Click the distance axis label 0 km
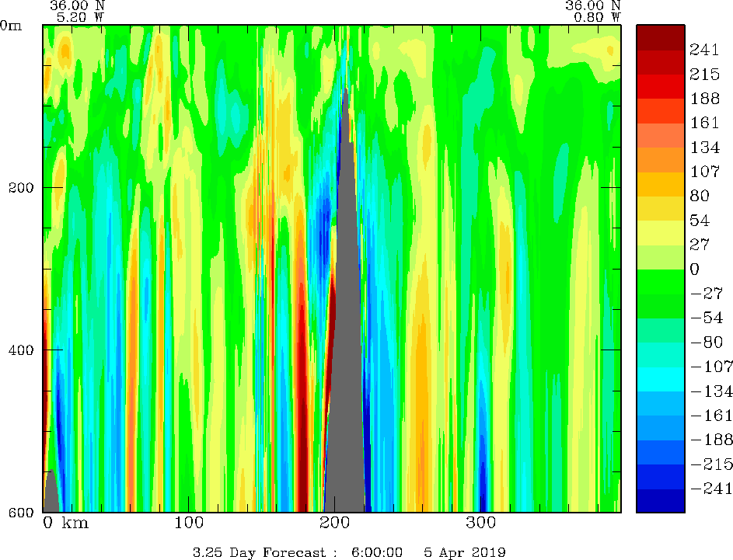Image resolution: width=733 pixels, height=560 pixels. coord(66,522)
